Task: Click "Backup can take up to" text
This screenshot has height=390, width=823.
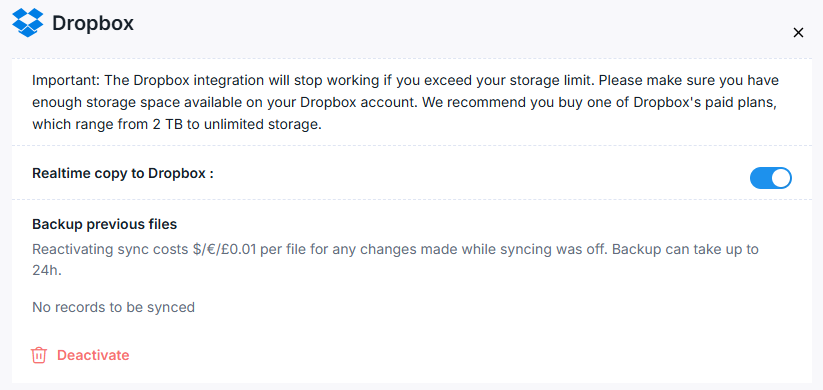Action: point(685,249)
